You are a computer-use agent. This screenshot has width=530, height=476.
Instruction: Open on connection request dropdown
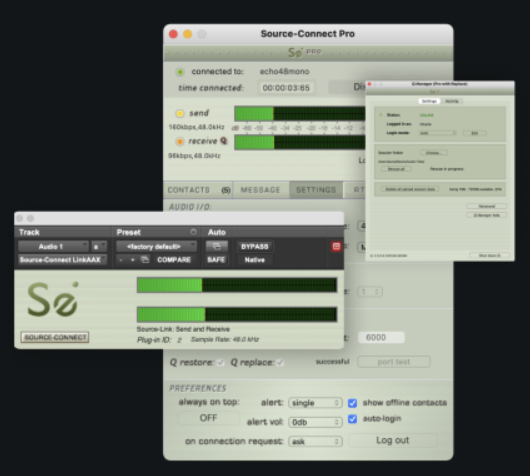point(315,442)
